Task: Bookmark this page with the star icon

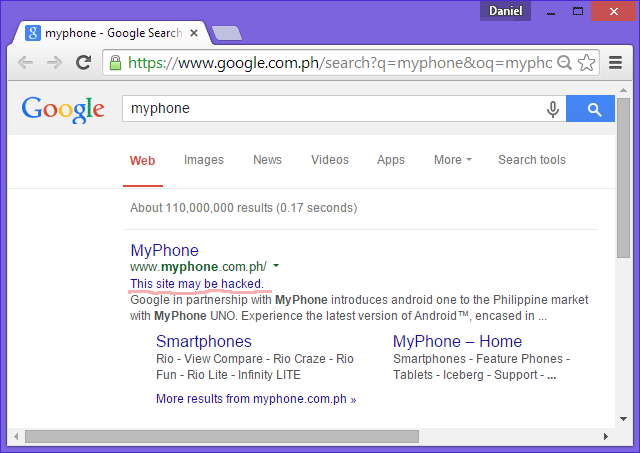Action: coord(586,62)
